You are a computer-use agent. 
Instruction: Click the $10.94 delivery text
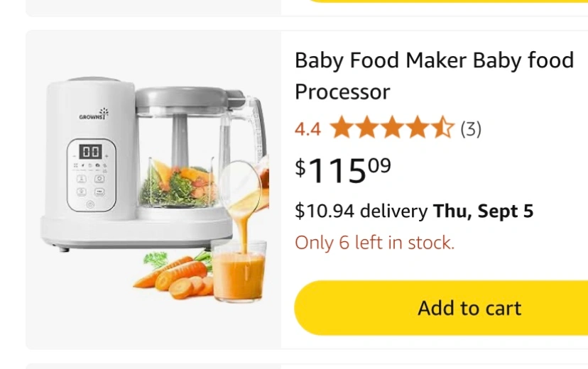(x=361, y=211)
